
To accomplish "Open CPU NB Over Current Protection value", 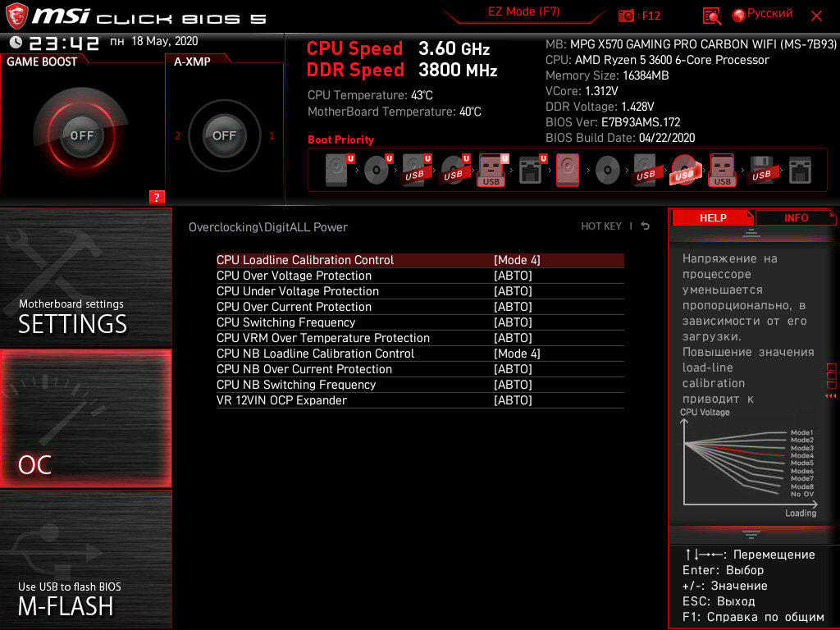I will pyautogui.click(x=513, y=369).
